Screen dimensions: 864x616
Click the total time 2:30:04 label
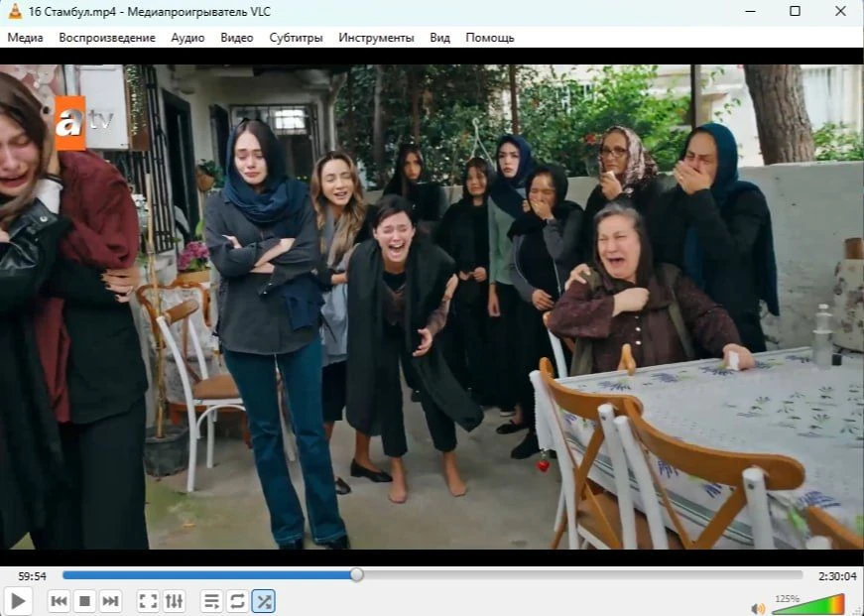[837, 576]
